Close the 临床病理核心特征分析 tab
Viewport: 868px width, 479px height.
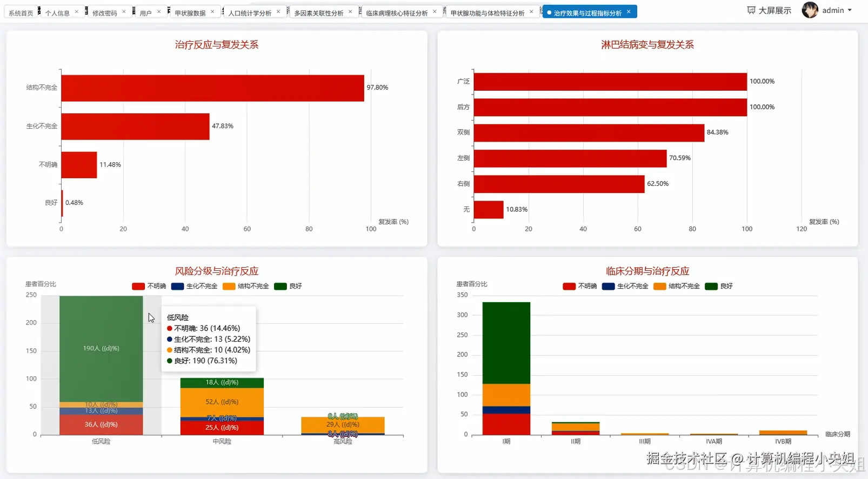(x=435, y=11)
